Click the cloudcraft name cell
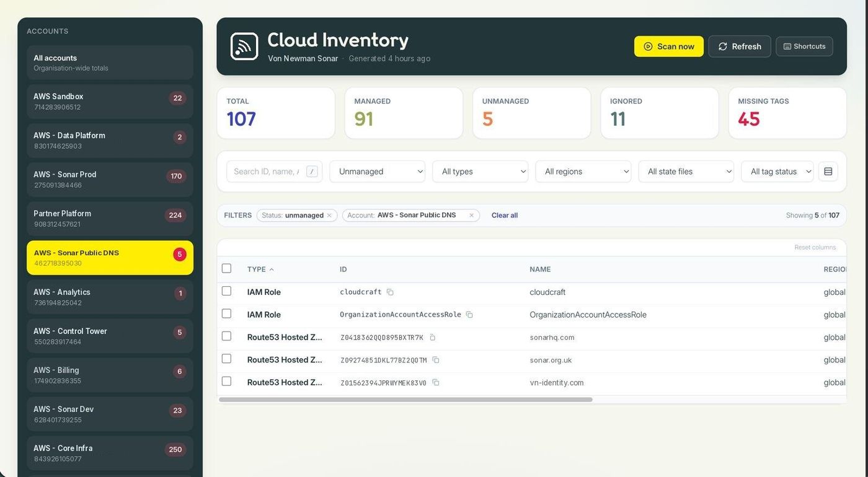 547,292
